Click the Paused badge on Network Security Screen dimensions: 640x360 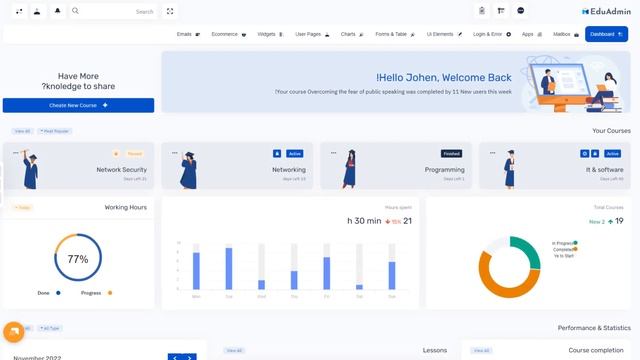(x=134, y=154)
